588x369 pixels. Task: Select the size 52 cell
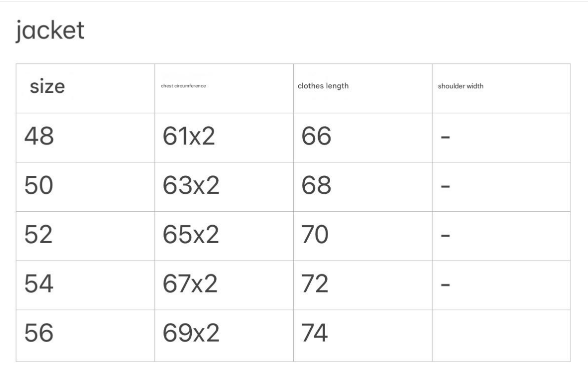(x=39, y=235)
